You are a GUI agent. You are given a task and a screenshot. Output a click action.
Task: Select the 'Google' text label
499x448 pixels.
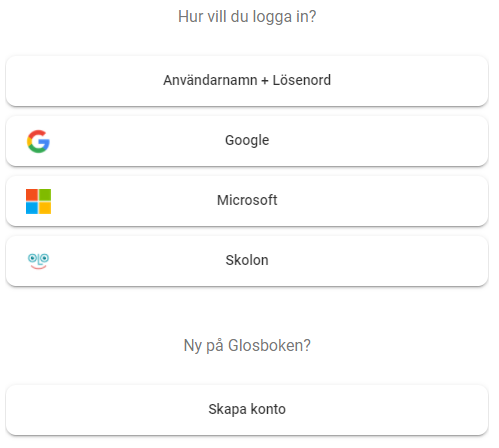pyautogui.click(x=247, y=141)
